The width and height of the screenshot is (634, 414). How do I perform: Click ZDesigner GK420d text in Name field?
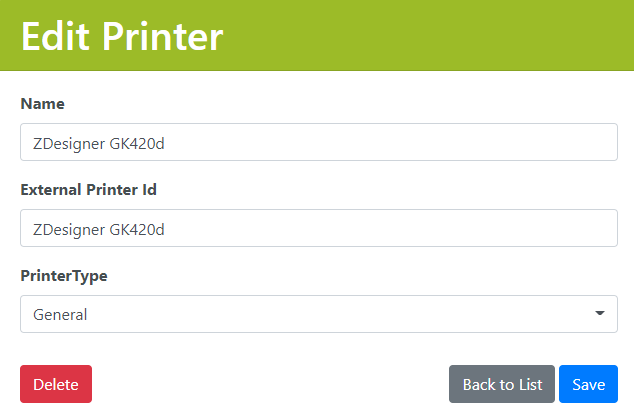pyautogui.click(x=98, y=142)
